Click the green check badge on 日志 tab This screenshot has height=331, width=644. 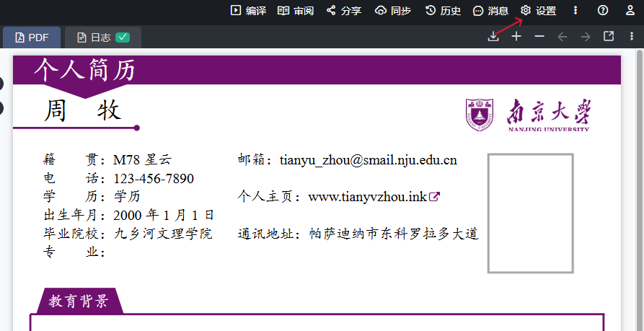pos(123,37)
